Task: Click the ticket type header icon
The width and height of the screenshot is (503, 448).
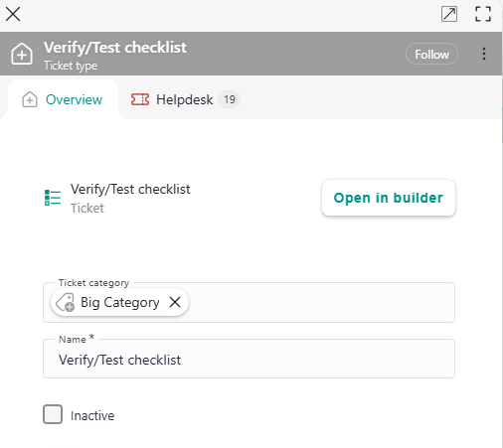Action: click(22, 54)
